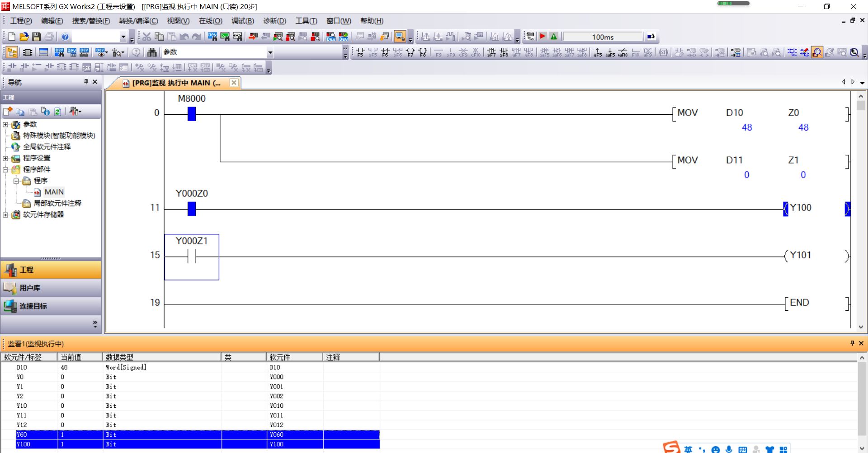Click the Save project icon
The height and width of the screenshot is (453, 868).
tap(37, 37)
